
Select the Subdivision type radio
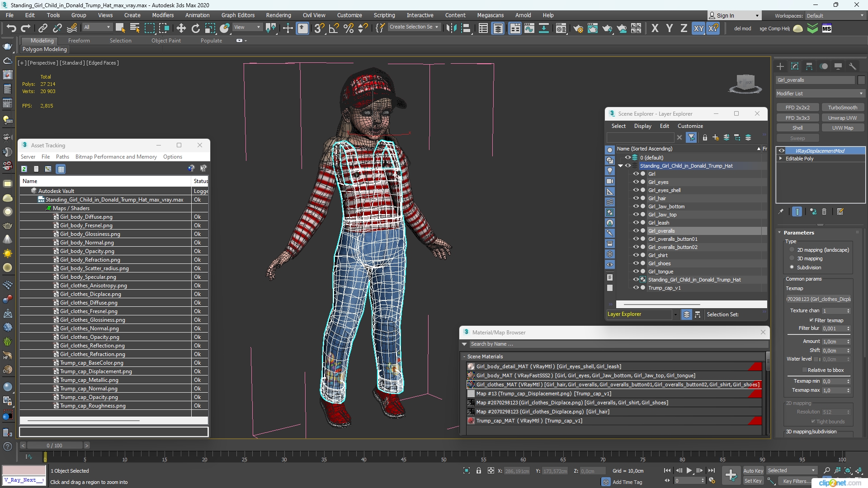coord(792,267)
